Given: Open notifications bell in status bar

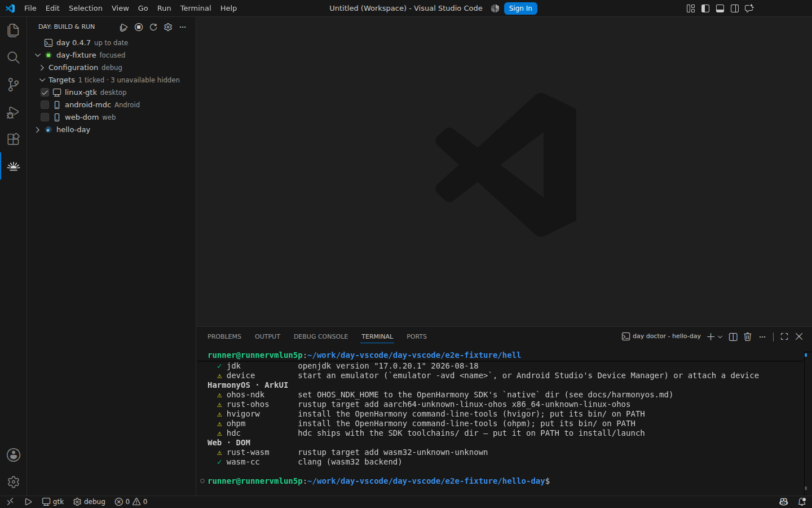Looking at the screenshot, I should (802, 502).
